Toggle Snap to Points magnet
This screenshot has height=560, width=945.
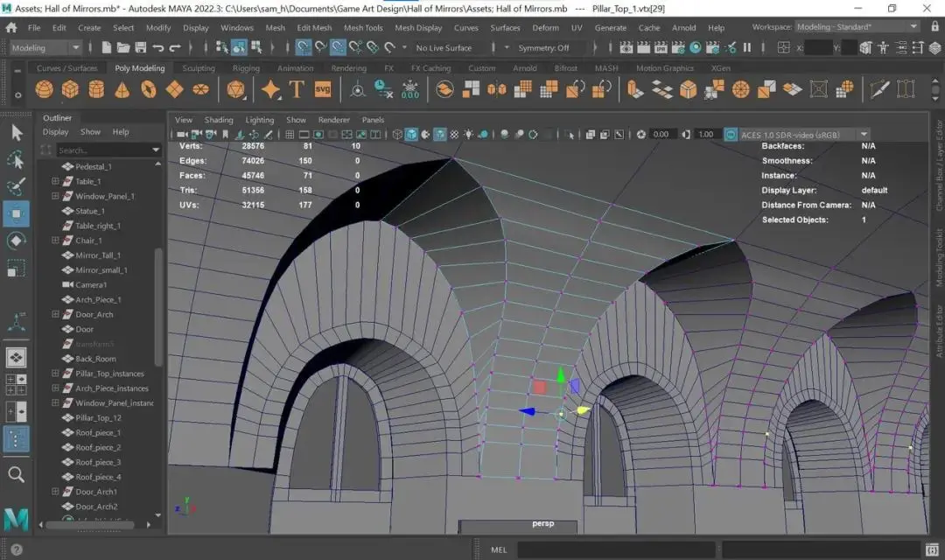pos(338,47)
